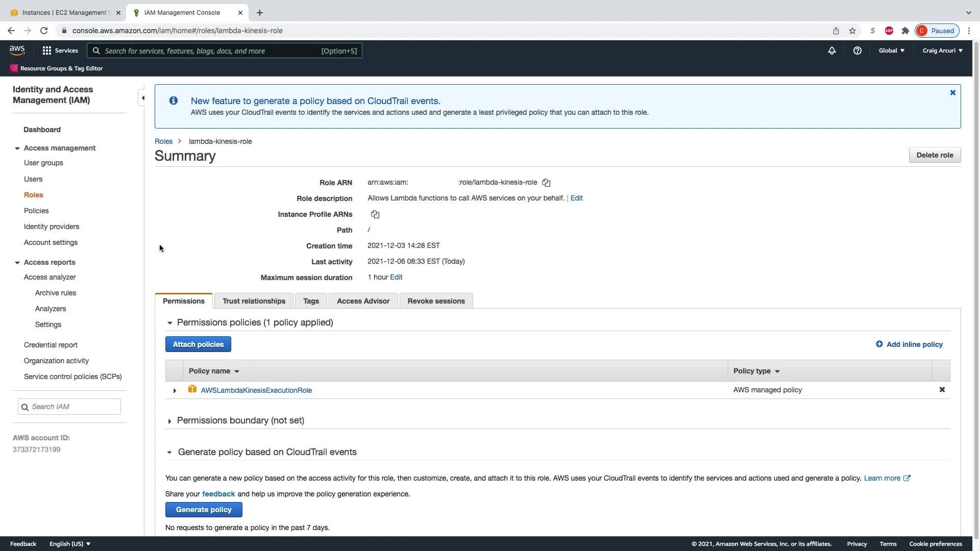Copy the Role ARN to clipboard

click(x=546, y=183)
